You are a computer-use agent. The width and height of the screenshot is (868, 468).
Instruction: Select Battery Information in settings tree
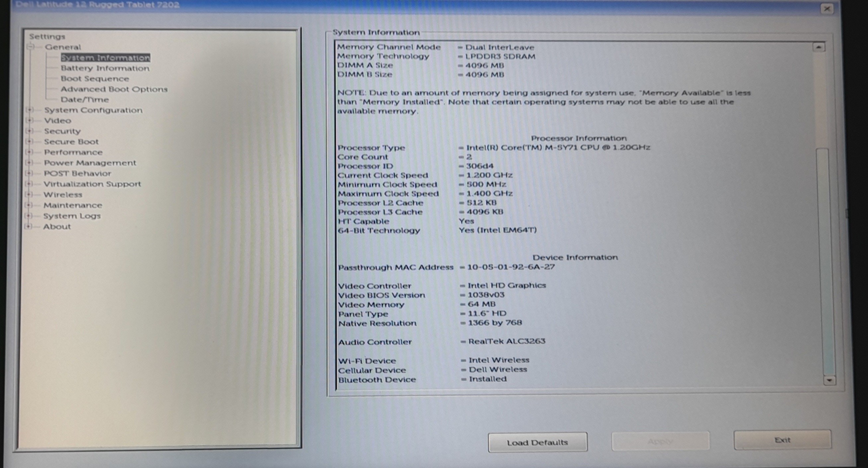[x=105, y=68]
